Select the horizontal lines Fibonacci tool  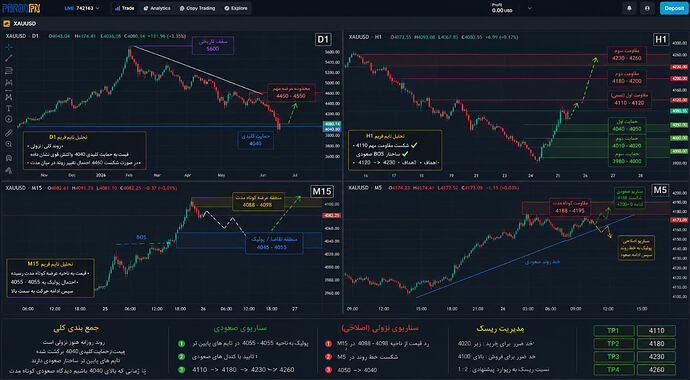(9, 71)
